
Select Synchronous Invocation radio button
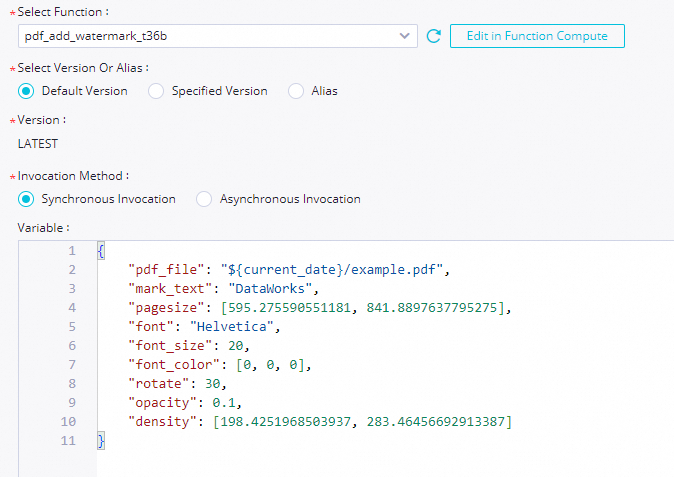[26, 199]
